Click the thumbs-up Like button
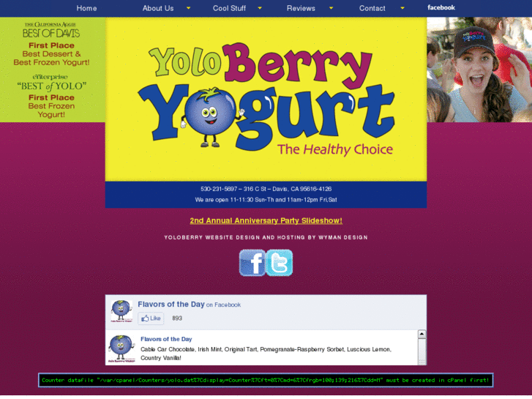 151,318
